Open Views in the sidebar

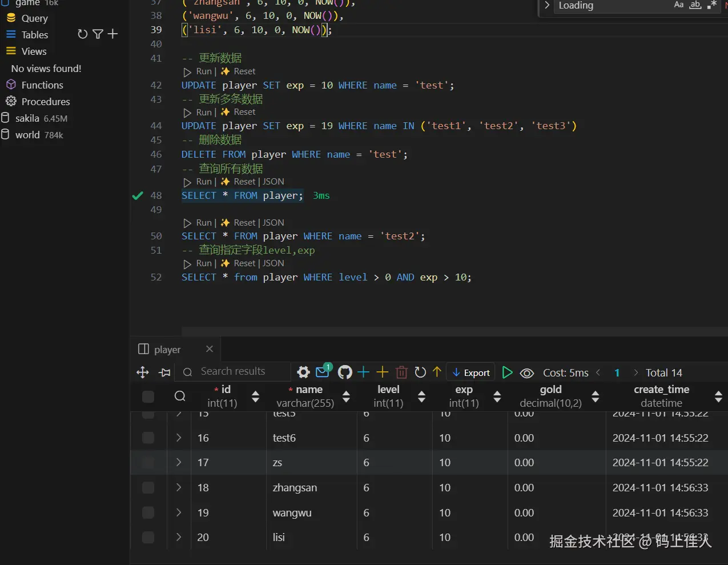(x=34, y=51)
